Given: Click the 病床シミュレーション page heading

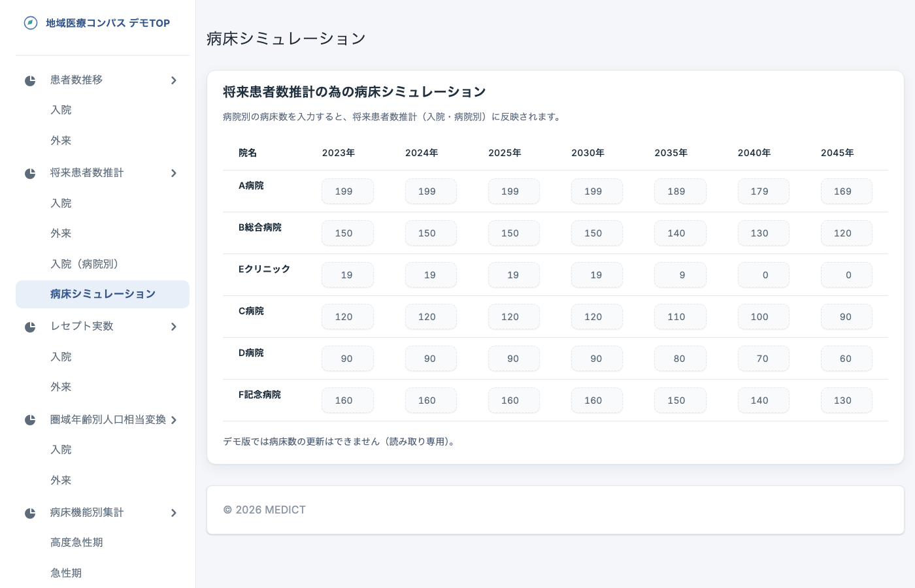Looking at the screenshot, I should (x=286, y=39).
